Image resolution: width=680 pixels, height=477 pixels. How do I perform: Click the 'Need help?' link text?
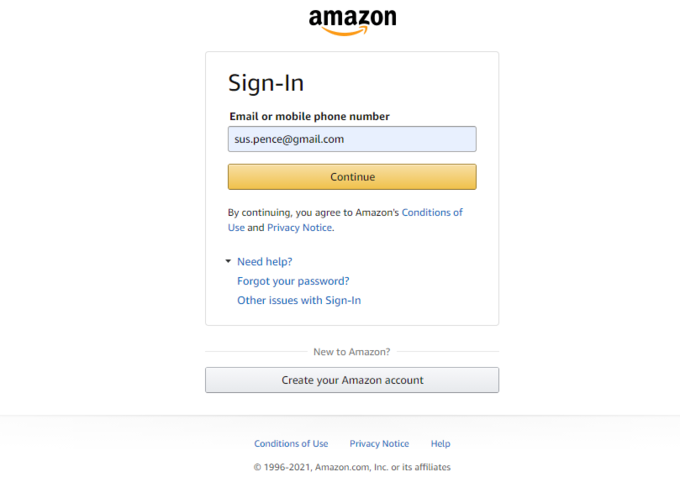[264, 262]
